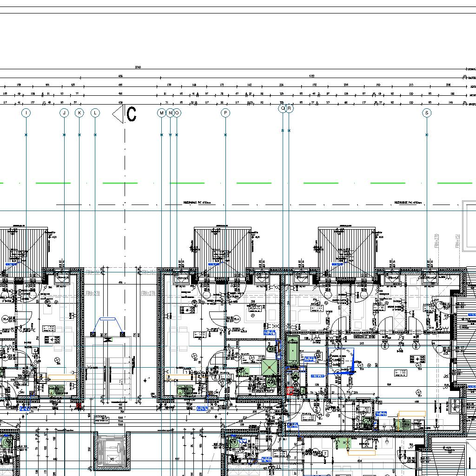Select the grid axis bubble J

point(64,113)
